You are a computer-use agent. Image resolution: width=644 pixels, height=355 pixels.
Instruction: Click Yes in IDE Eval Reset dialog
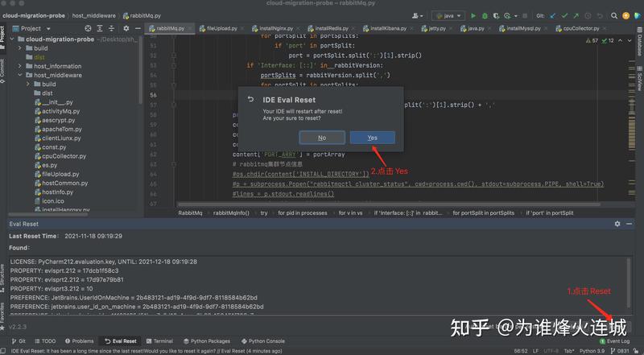click(x=373, y=138)
